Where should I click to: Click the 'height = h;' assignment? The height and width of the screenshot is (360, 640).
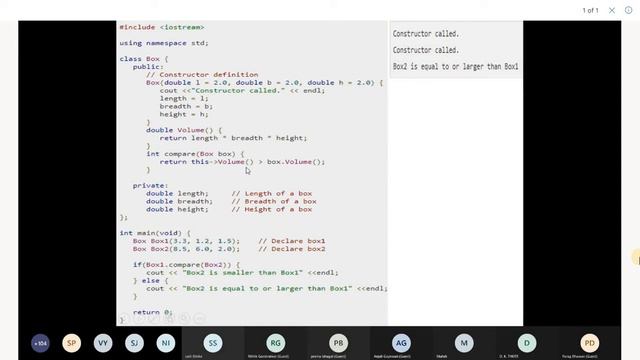(184, 114)
